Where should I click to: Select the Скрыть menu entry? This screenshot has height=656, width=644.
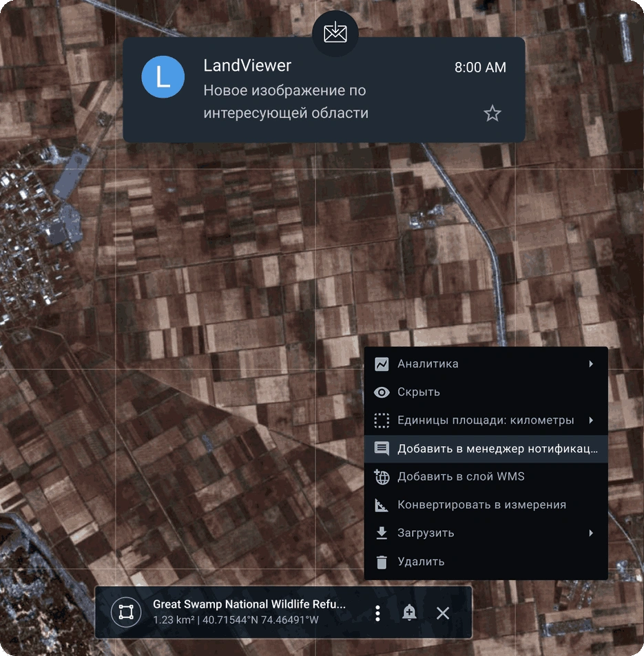click(419, 392)
